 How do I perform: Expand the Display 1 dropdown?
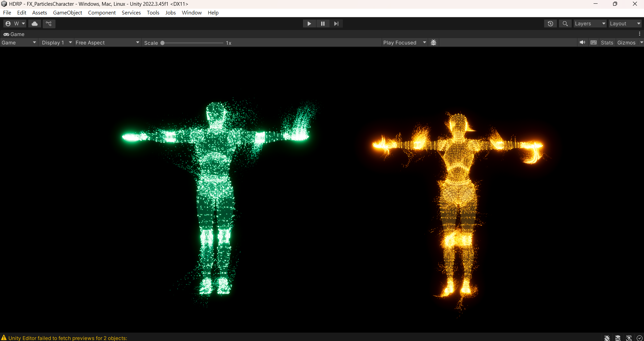56,43
